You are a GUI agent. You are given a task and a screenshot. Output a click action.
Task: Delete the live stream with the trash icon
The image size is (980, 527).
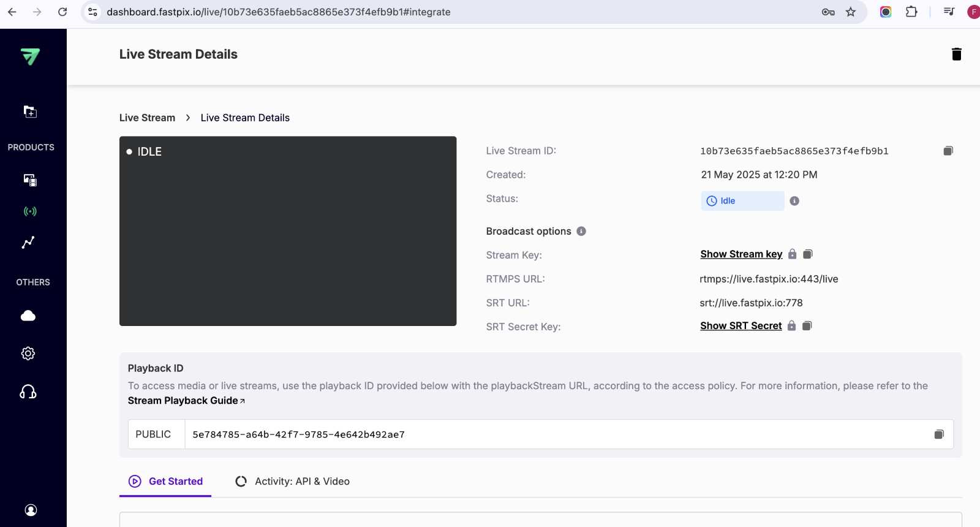(957, 54)
